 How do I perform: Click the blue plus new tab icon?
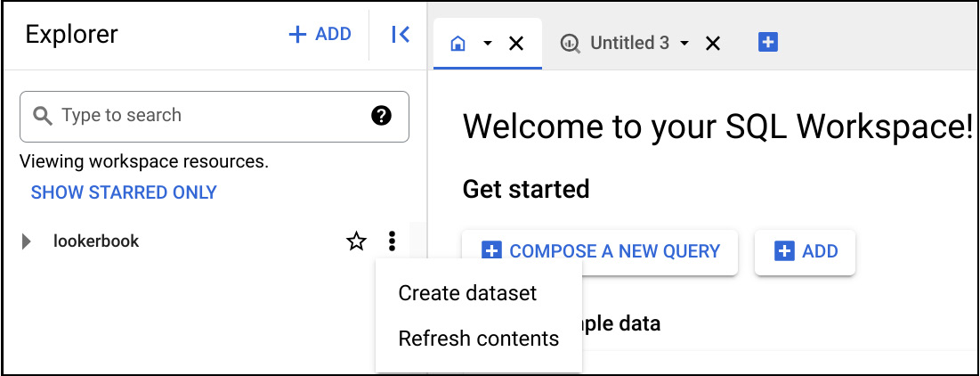pos(767,43)
